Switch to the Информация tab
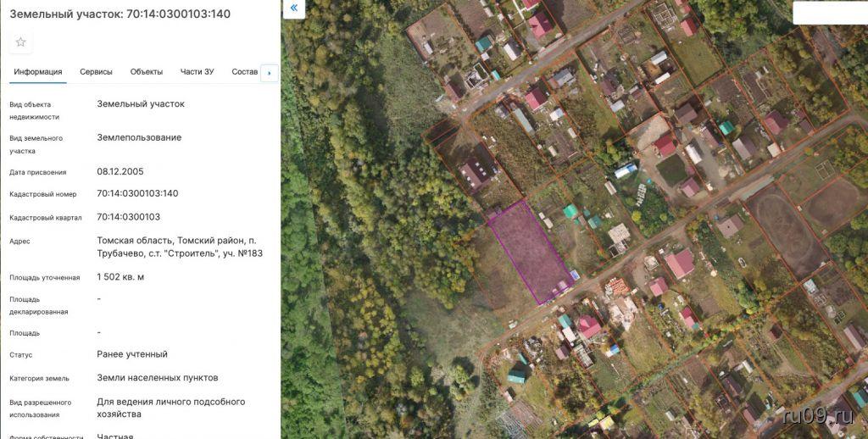868x439 pixels. [x=38, y=72]
